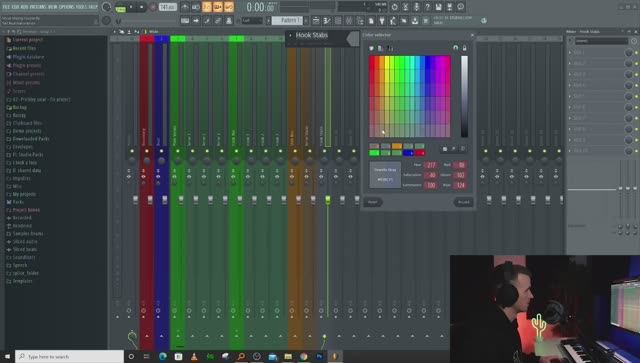Screen dimensions: 640x363
Task: Open the My projects folder in browser
Action: 24,194
